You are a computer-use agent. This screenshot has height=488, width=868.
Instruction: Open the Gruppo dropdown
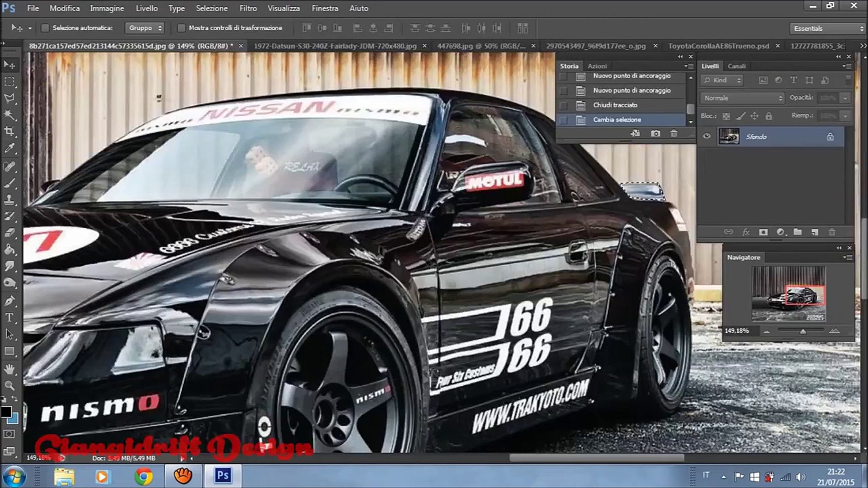(145, 28)
